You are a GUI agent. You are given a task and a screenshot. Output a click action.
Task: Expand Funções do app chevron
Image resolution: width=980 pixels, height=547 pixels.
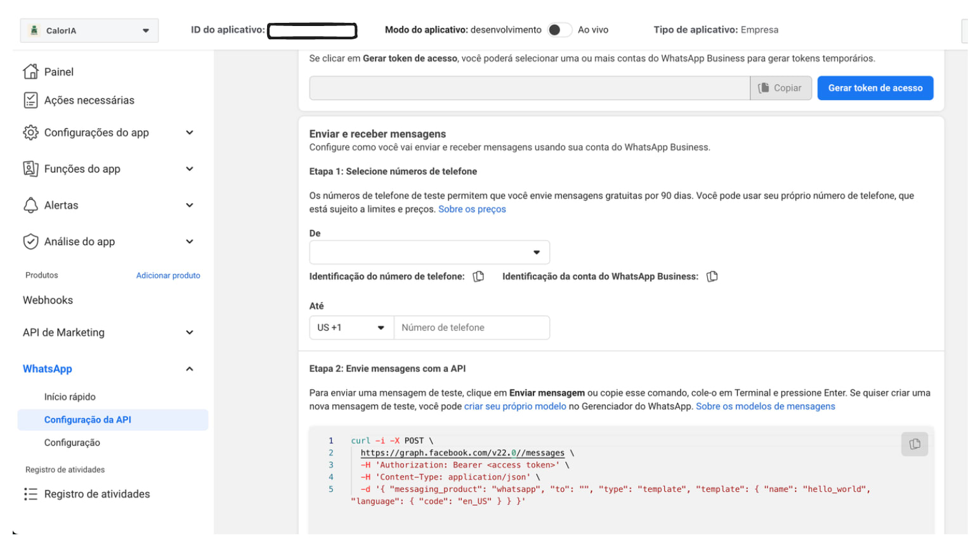190,169
